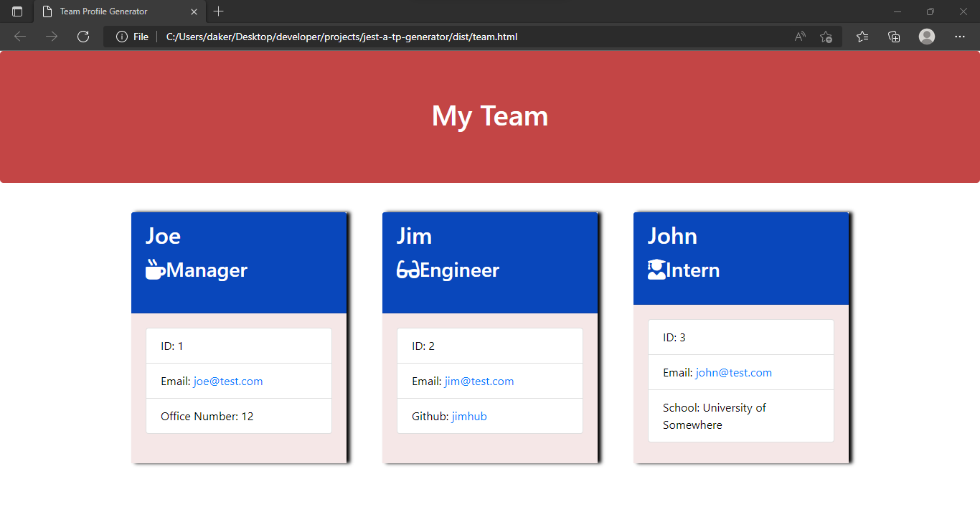980x512 pixels.
Task: Open the read aloud feature
Action: tap(799, 37)
